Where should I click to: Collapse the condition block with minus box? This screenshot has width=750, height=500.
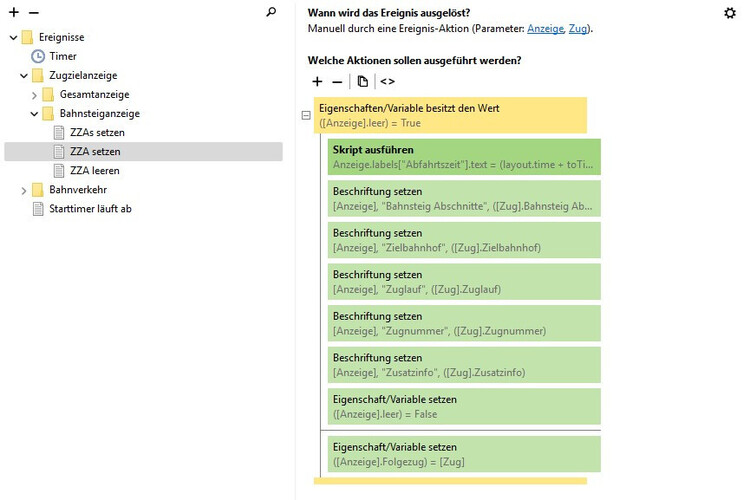point(305,115)
